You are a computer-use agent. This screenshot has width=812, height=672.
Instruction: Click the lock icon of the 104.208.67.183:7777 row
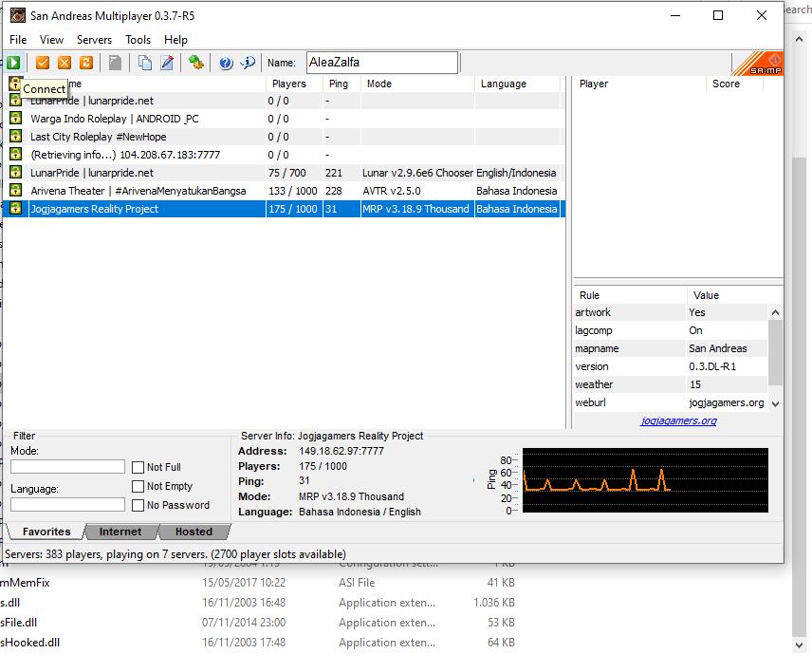click(x=15, y=155)
